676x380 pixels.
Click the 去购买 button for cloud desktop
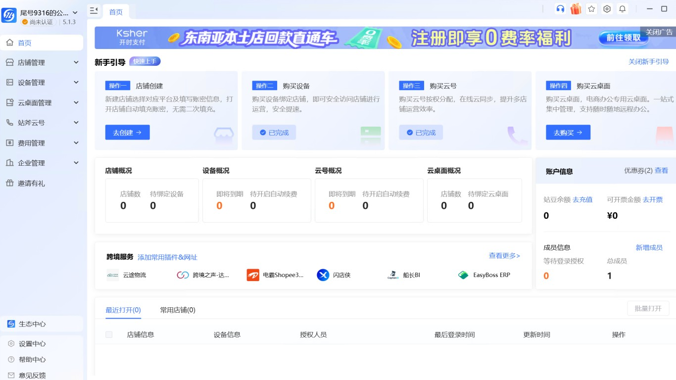[568, 132]
